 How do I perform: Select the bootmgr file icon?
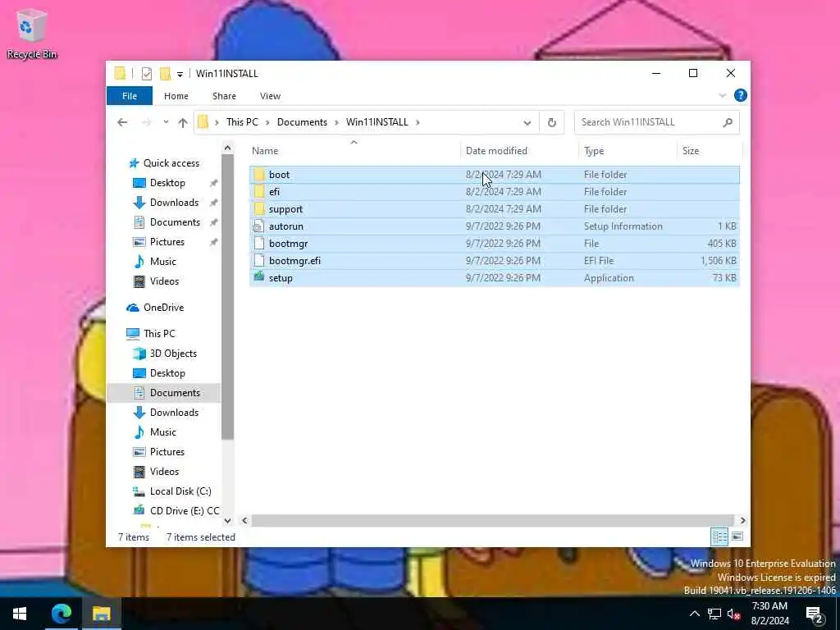(259, 243)
